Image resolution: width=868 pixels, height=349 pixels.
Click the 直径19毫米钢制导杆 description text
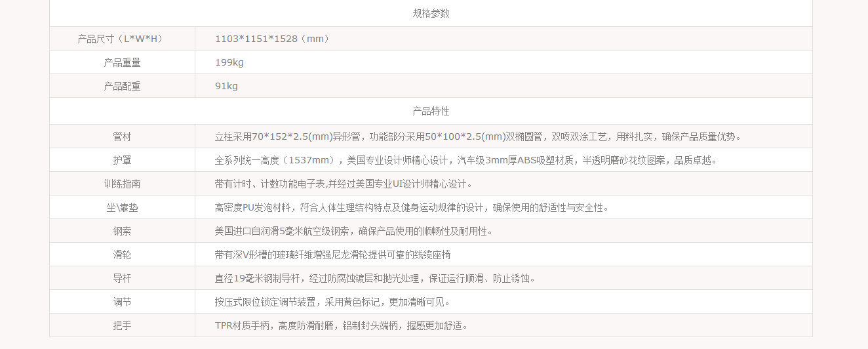tap(376, 278)
